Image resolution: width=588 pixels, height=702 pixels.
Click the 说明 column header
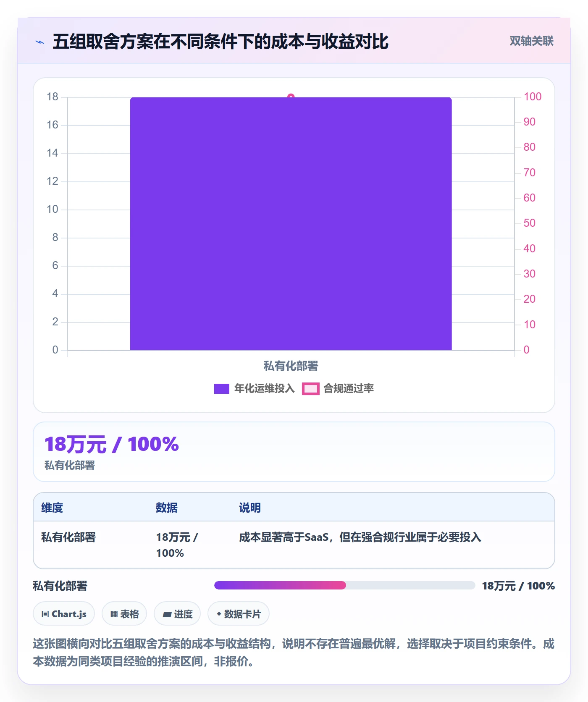tap(250, 508)
